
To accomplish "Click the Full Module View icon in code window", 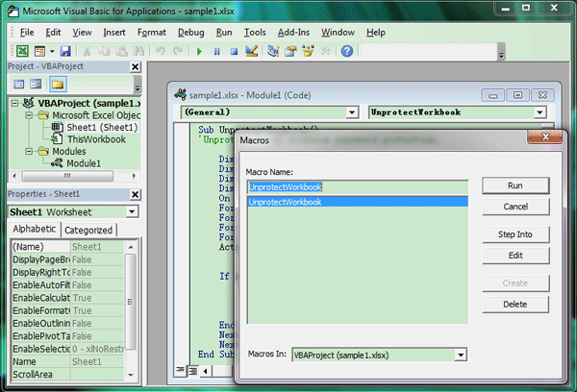I will pos(193,371).
